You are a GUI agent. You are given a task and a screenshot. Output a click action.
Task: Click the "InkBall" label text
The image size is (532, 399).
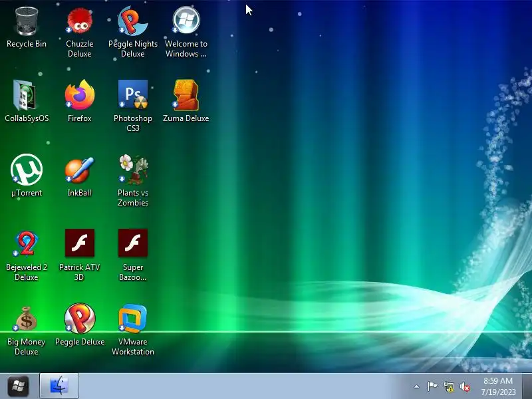coord(79,193)
